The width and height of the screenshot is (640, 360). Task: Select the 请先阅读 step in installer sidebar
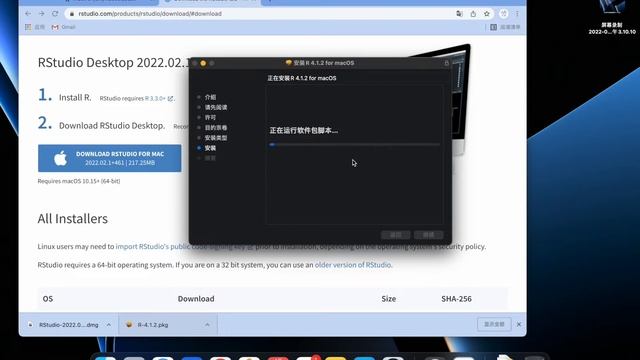[x=216, y=107]
